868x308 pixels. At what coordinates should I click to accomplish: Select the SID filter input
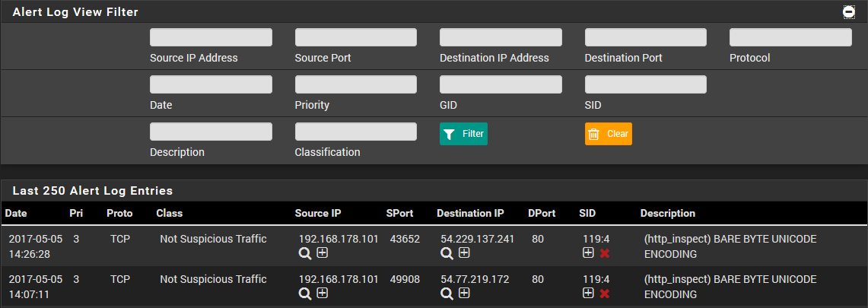click(x=645, y=84)
